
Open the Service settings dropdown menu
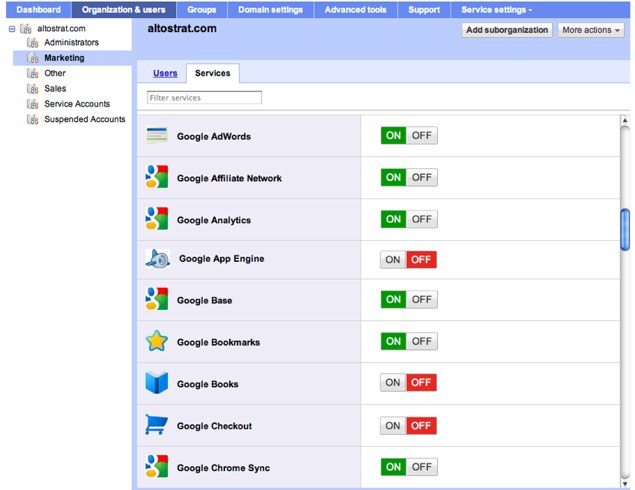(496, 10)
